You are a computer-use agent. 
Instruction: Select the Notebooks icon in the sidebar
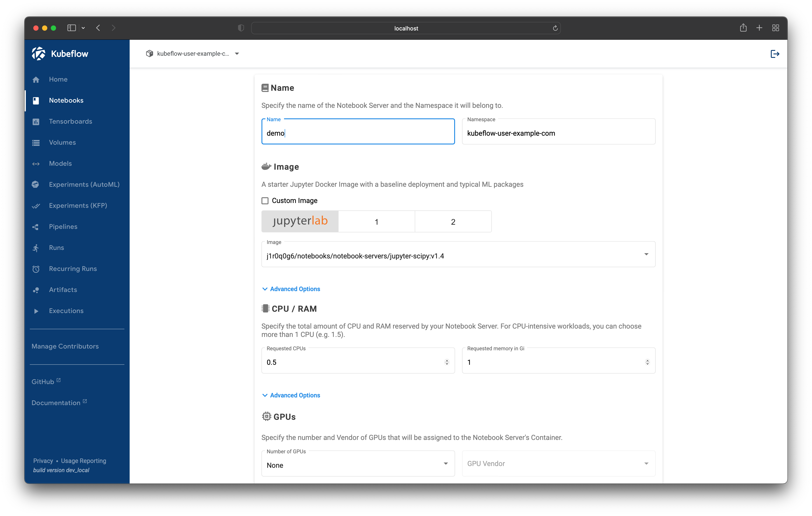coord(36,100)
